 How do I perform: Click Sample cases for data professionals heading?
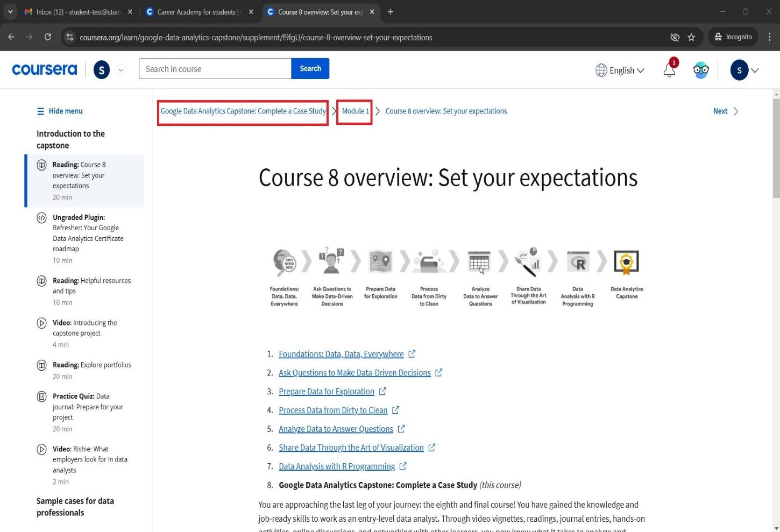75,507
